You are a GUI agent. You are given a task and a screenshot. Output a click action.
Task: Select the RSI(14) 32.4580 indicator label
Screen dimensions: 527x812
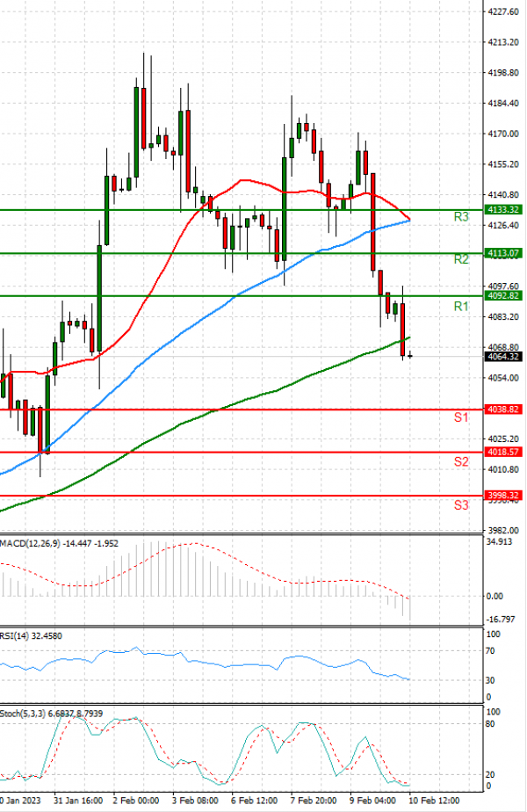click(x=31, y=635)
